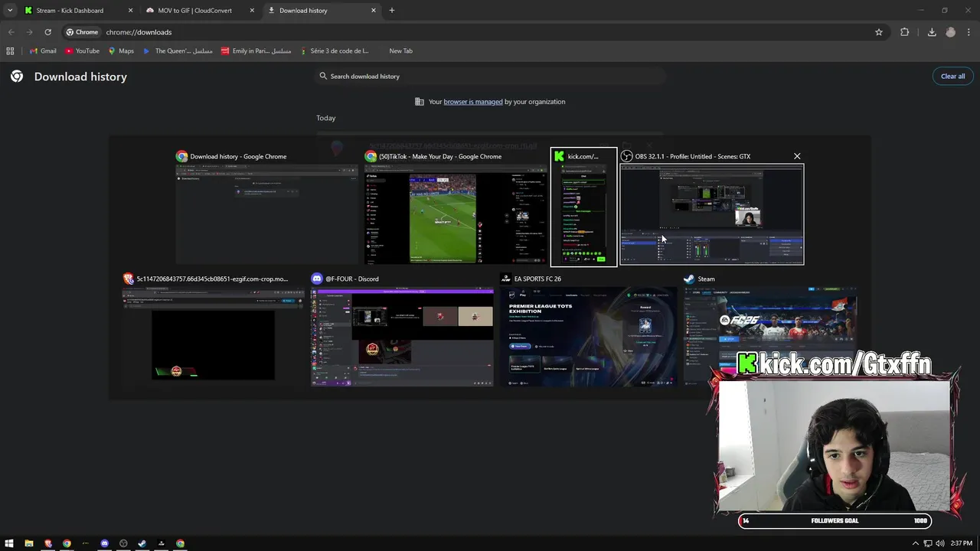Switch to the EA SPORTS FC 26 window thumbnail
The width and height of the screenshot is (980, 551).
point(590,329)
